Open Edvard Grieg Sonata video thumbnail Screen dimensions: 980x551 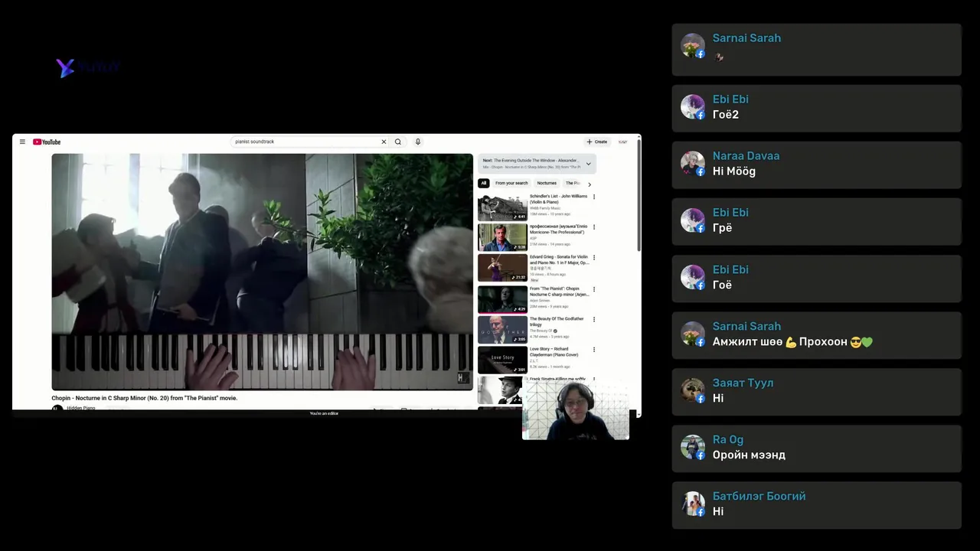coord(502,268)
